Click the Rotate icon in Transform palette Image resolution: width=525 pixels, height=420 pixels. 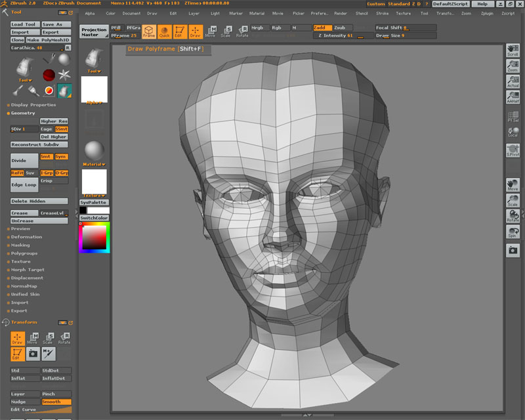(64, 338)
